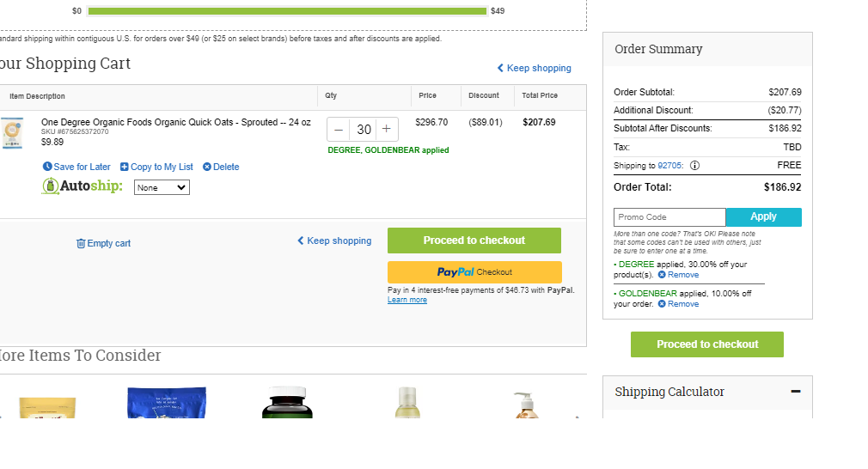Click the Autoship bottle logo icon
Image resolution: width=868 pixels, height=469 pixels.
[51, 186]
